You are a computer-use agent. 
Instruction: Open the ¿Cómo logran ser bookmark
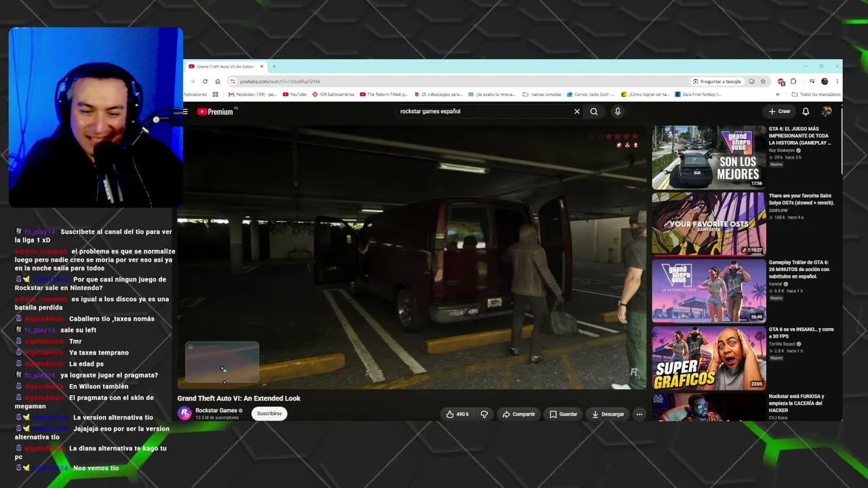point(645,94)
